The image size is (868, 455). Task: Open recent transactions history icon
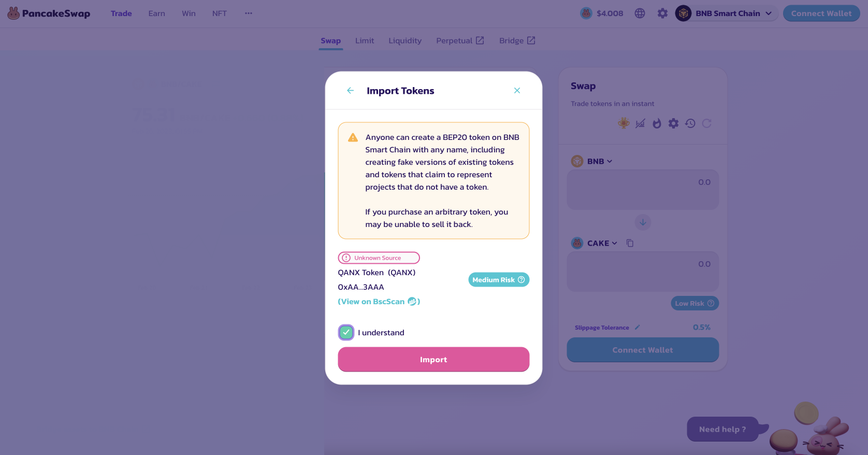coord(690,123)
